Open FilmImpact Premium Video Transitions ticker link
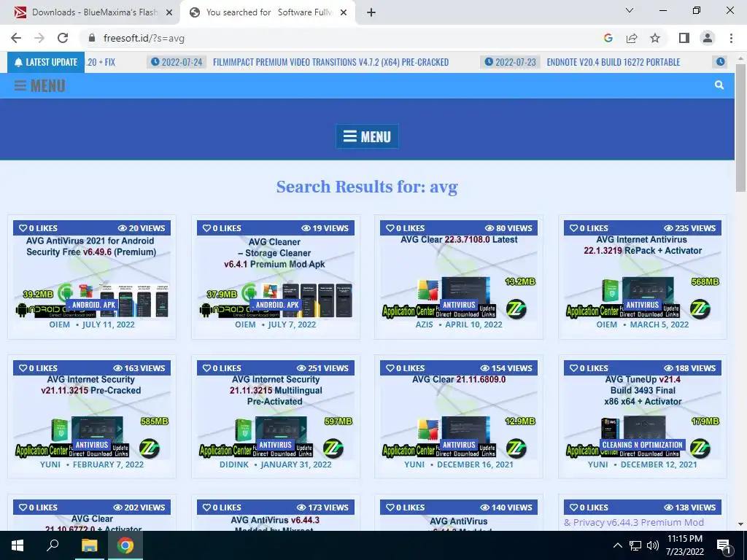 click(x=330, y=63)
